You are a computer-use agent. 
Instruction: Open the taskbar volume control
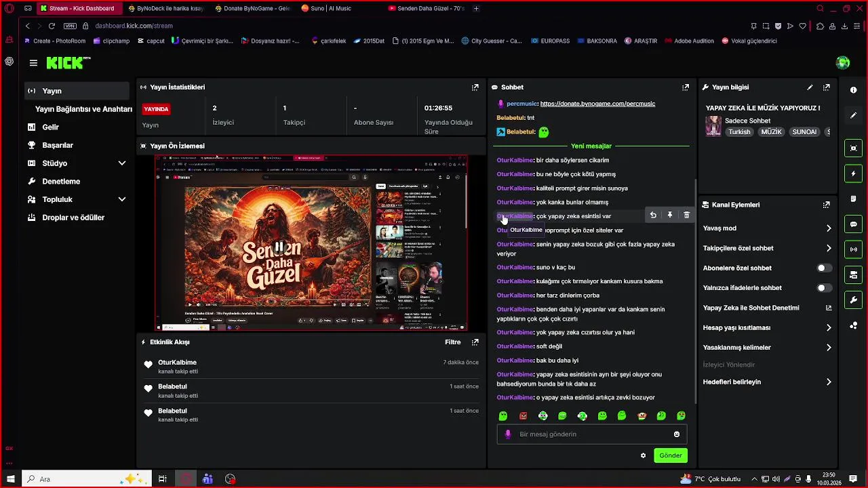pos(776,479)
